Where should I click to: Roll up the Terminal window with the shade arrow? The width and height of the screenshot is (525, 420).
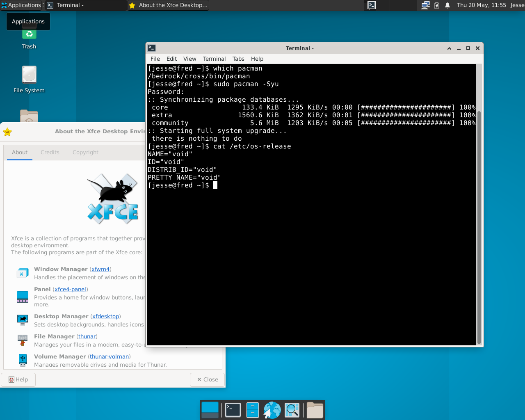[x=449, y=48]
